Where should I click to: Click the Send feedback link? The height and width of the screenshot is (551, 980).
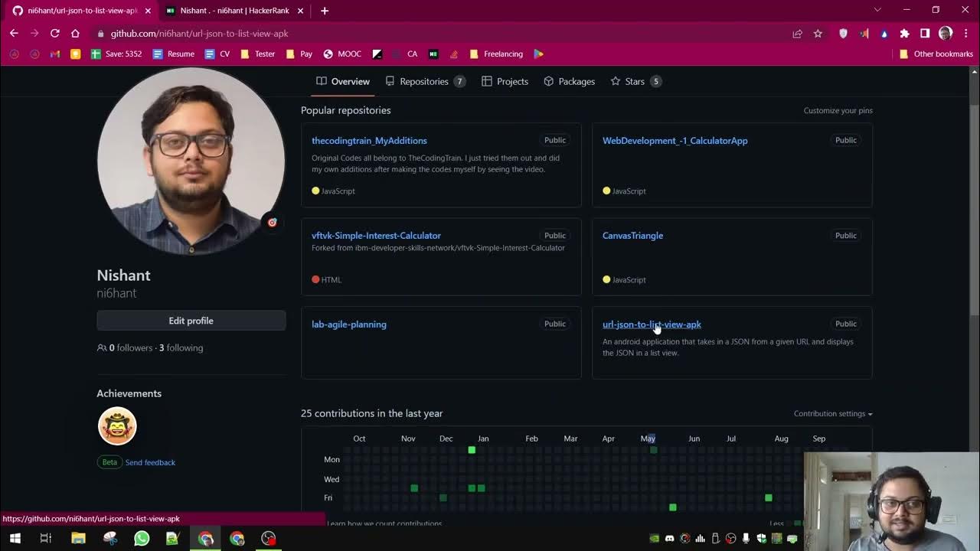pyautogui.click(x=150, y=462)
